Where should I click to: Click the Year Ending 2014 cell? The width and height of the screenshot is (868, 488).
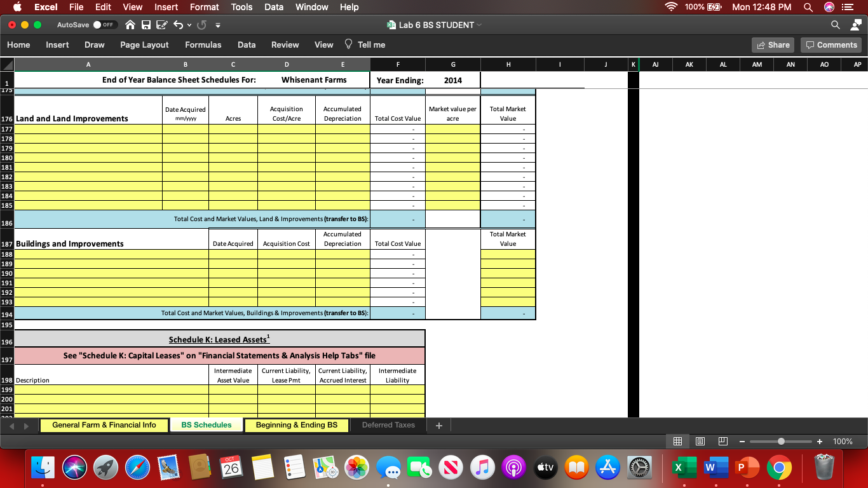pos(453,80)
